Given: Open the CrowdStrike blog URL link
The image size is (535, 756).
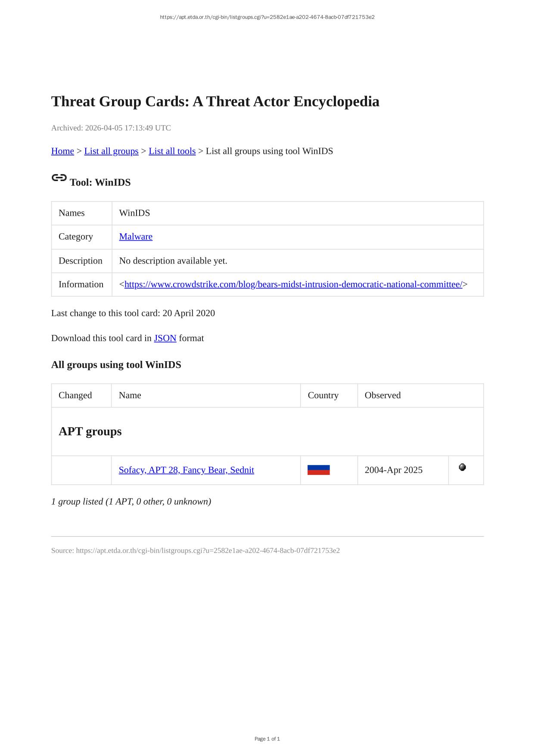Looking at the screenshot, I should point(293,285).
